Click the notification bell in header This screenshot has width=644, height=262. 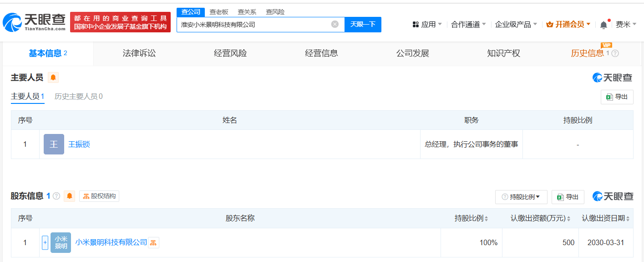[x=603, y=25]
